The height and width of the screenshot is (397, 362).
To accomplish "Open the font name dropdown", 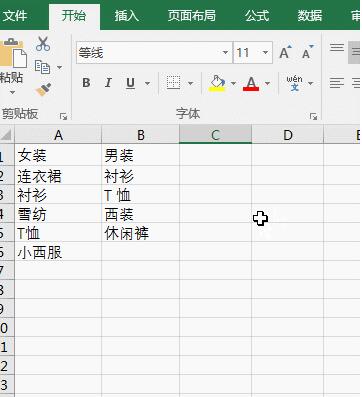I will click(225, 52).
